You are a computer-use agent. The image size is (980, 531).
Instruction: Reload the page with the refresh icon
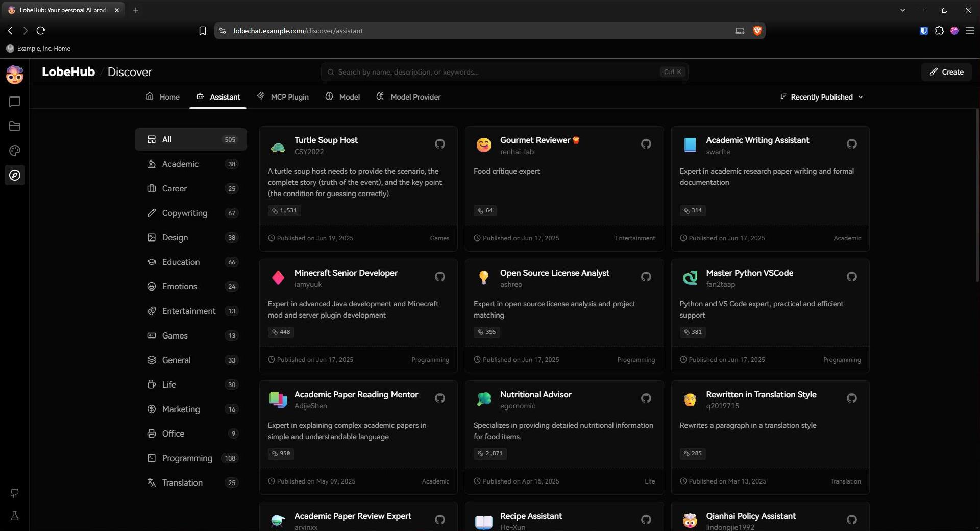pos(41,31)
